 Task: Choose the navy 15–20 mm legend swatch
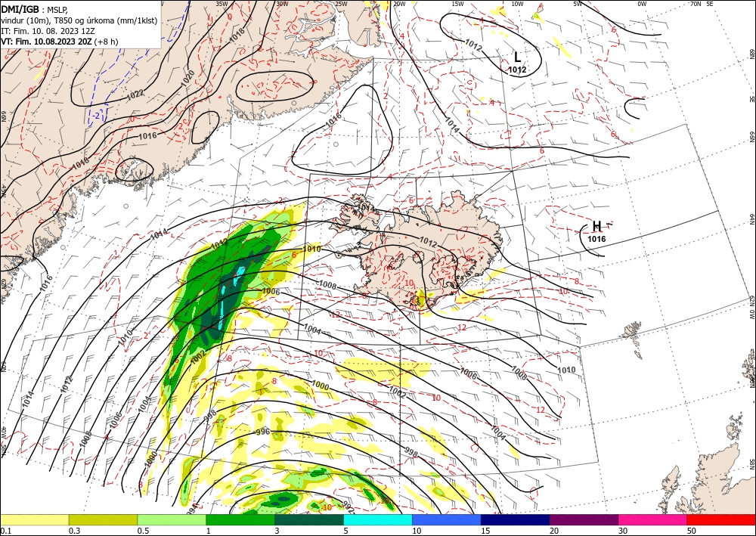pyautogui.click(x=516, y=519)
